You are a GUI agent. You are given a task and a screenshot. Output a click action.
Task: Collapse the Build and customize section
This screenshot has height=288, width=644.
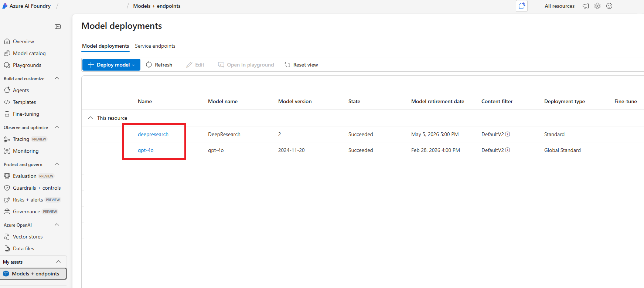tap(57, 78)
